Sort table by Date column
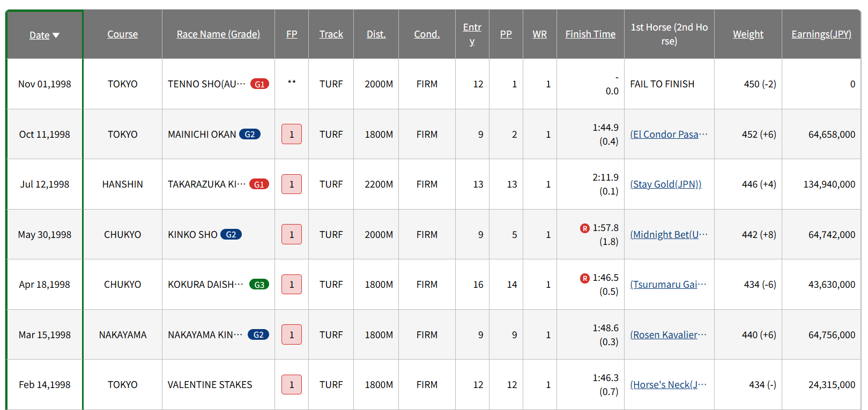868x410 pixels. coord(39,35)
